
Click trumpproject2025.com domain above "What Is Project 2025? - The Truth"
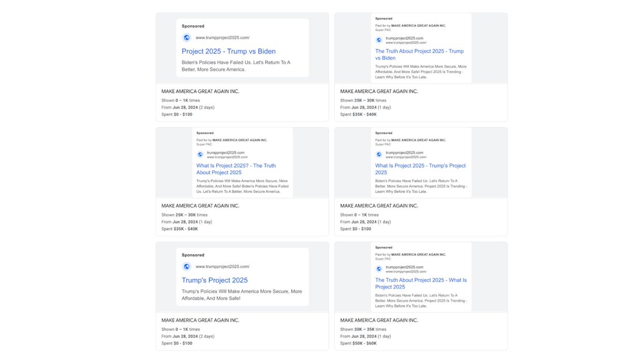coord(226,153)
